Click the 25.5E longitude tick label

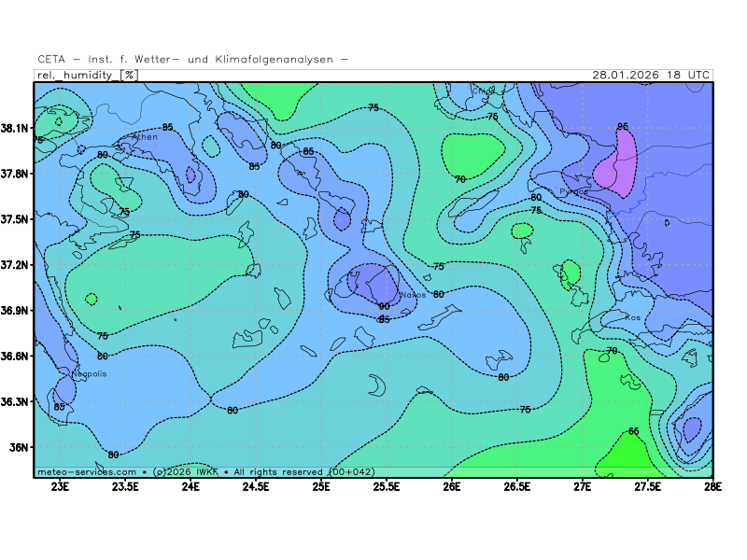[x=387, y=485]
